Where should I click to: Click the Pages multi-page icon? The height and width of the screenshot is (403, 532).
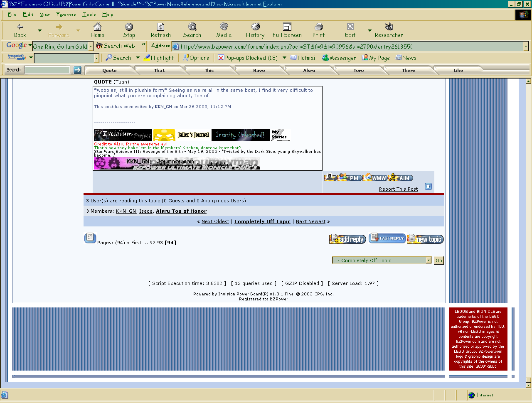coord(90,238)
